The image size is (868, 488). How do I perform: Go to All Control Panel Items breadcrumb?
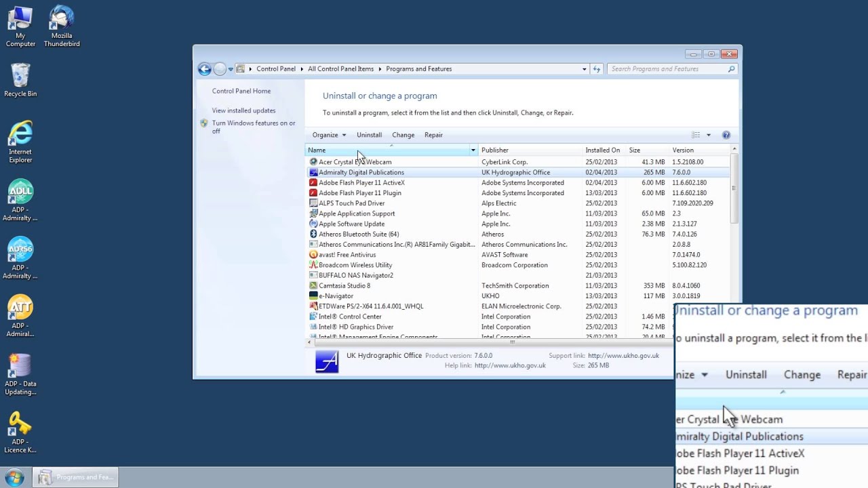click(340, 69)
